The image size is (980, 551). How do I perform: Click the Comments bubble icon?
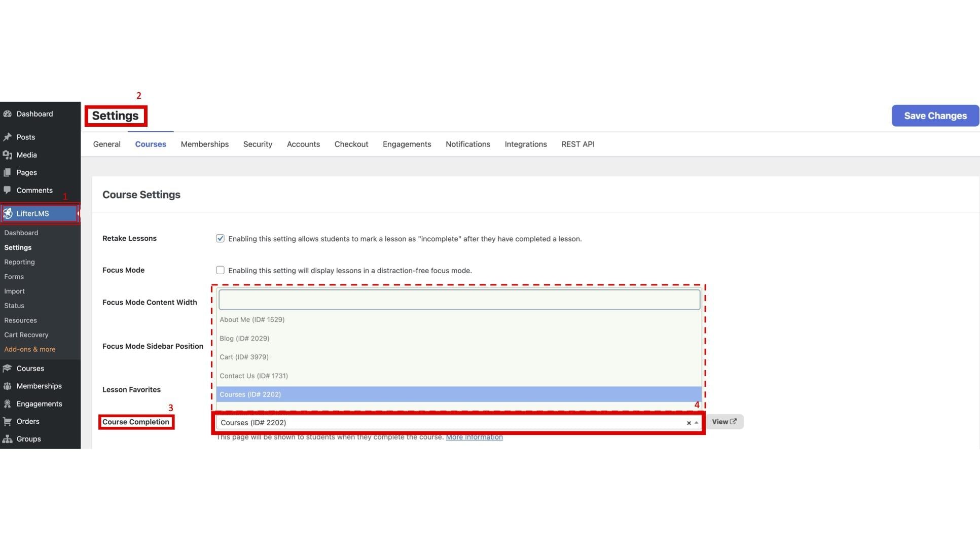(x=8, y=191)
